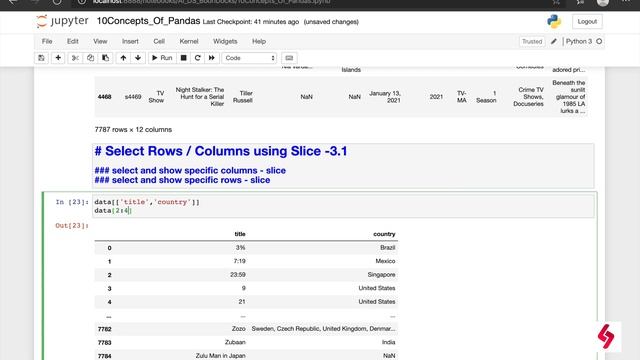Click the In [23] input prompt

coord(72,202)
